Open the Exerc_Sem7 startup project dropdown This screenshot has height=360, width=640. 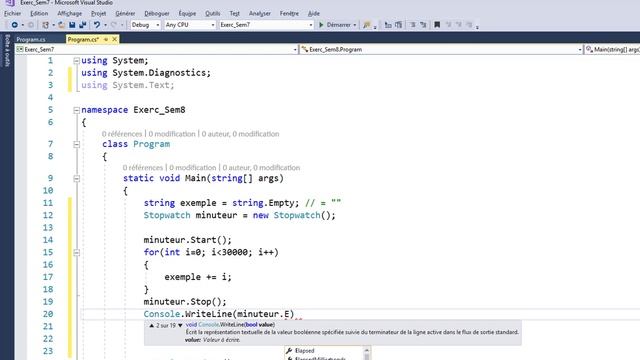(266, 25)
